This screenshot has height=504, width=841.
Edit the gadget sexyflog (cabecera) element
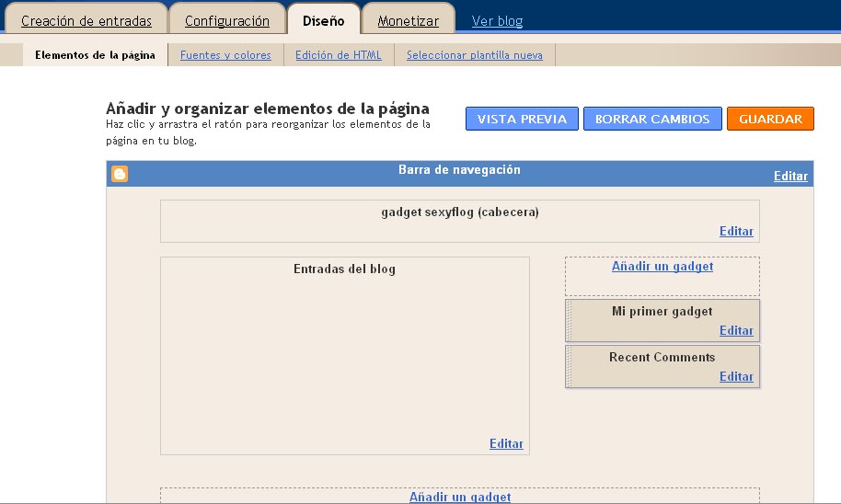click(736, 231)
